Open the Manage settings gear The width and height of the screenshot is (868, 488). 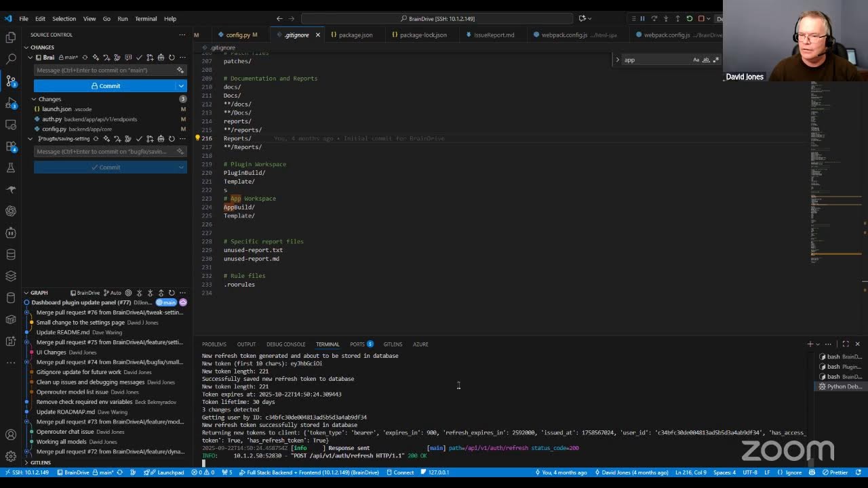point(11,456)
